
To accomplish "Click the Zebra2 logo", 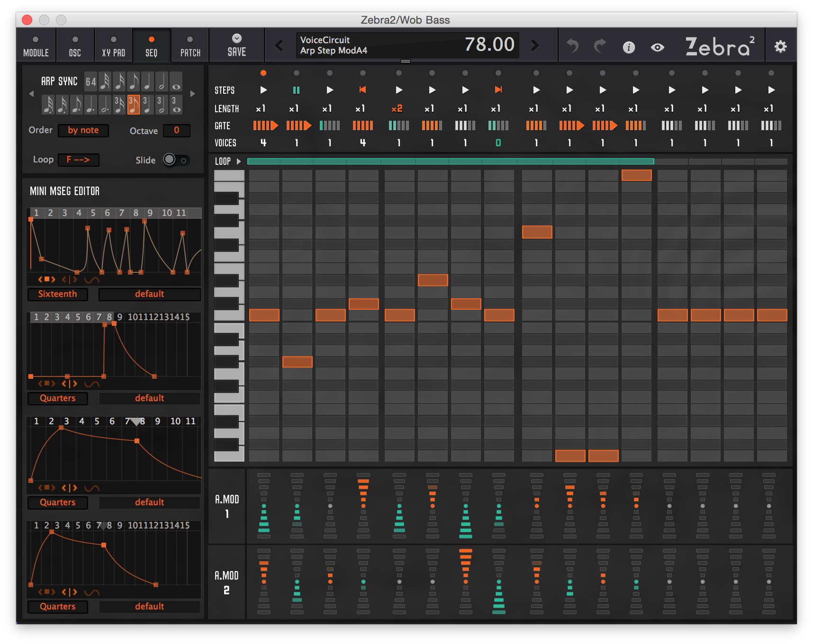I will click(x=720, y=46).
